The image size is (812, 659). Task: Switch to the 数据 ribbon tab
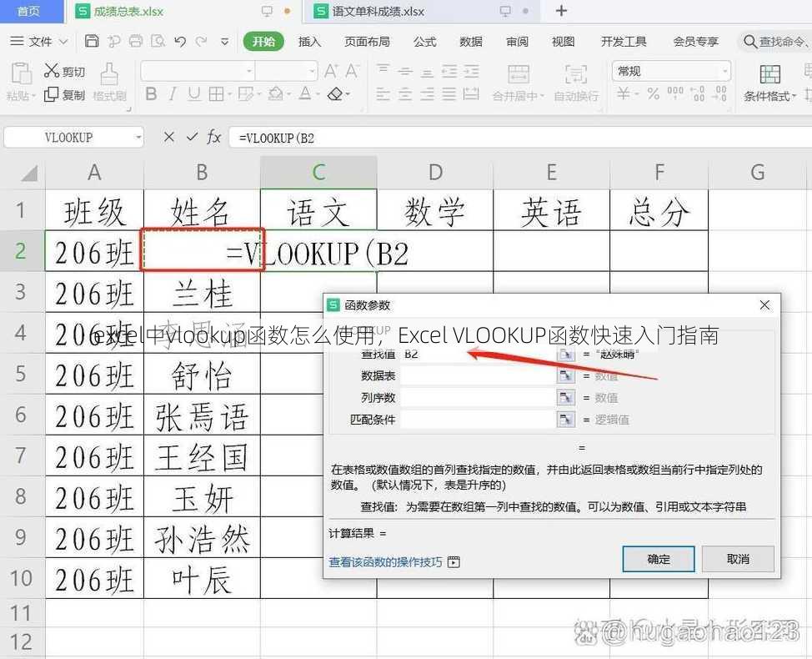pyautogui.click(x=471, y=42)
